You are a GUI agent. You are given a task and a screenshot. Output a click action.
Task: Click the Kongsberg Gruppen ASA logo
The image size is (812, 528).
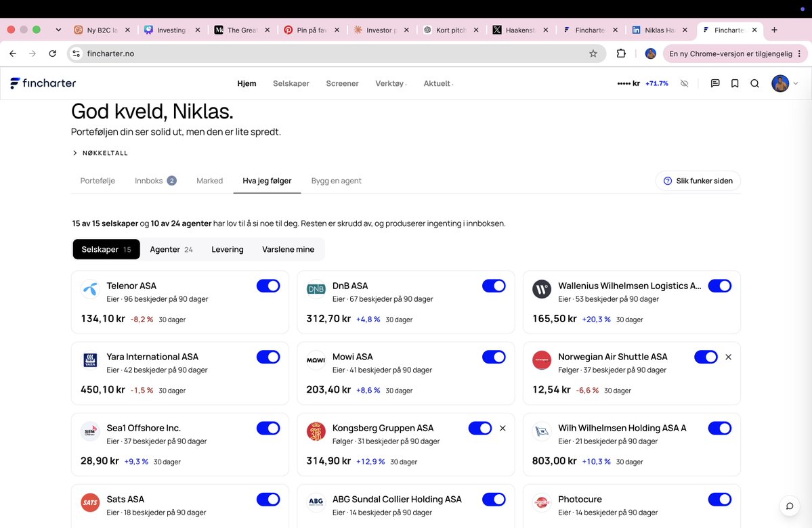click(x=316, y=431)
